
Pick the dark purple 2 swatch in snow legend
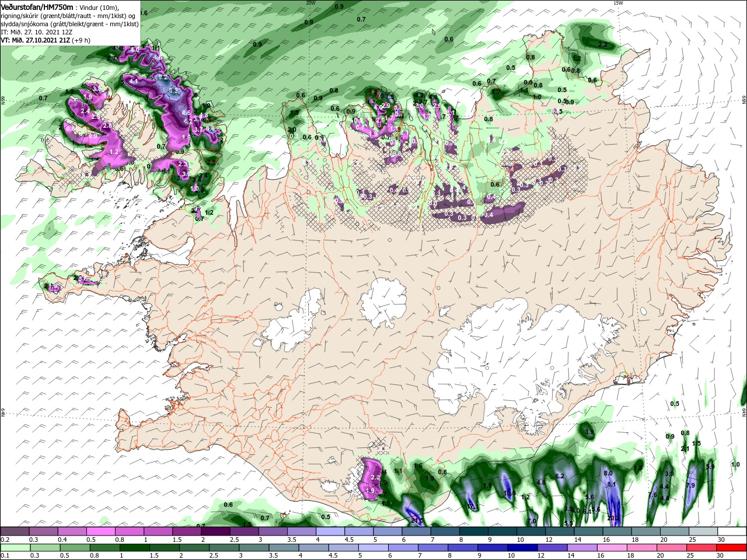point(215,531)
